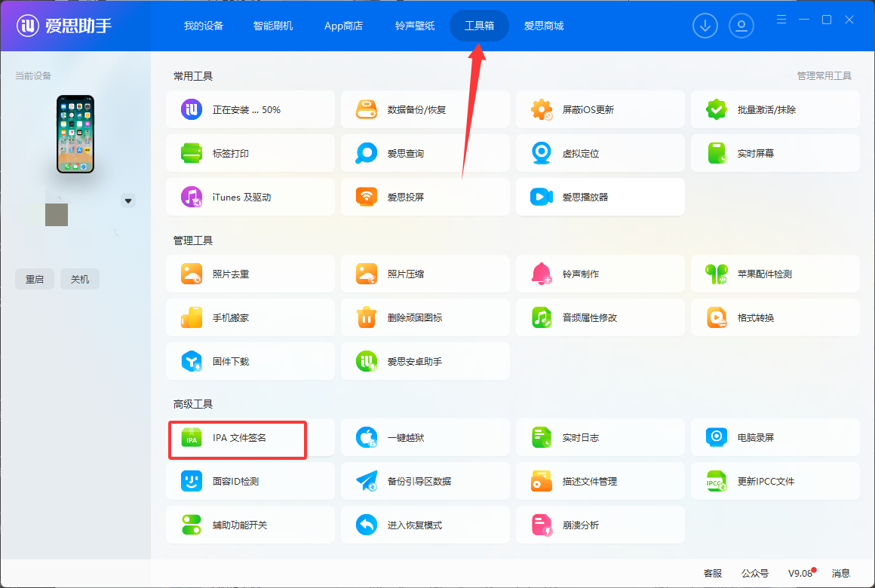Open the hamburger menu in title bar

click(781, 20)
